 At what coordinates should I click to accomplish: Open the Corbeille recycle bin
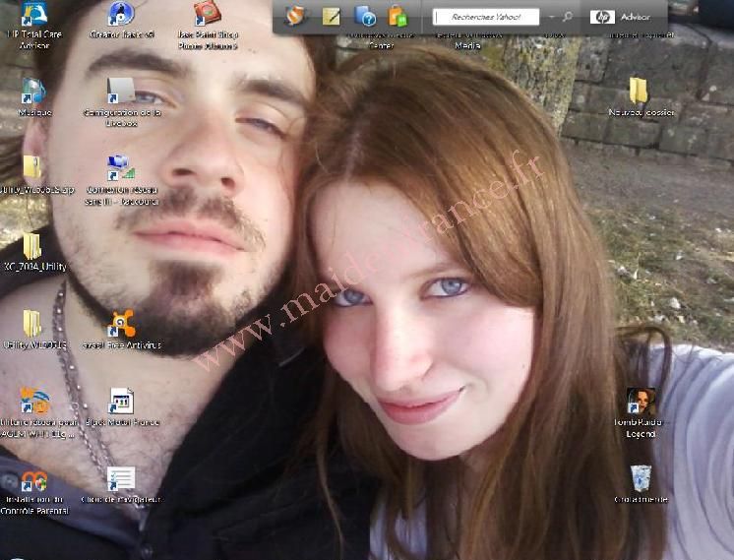point(641,478)
